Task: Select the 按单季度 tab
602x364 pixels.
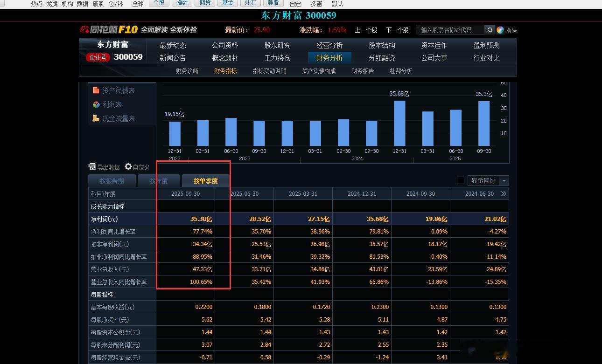Action: point(206,181)
